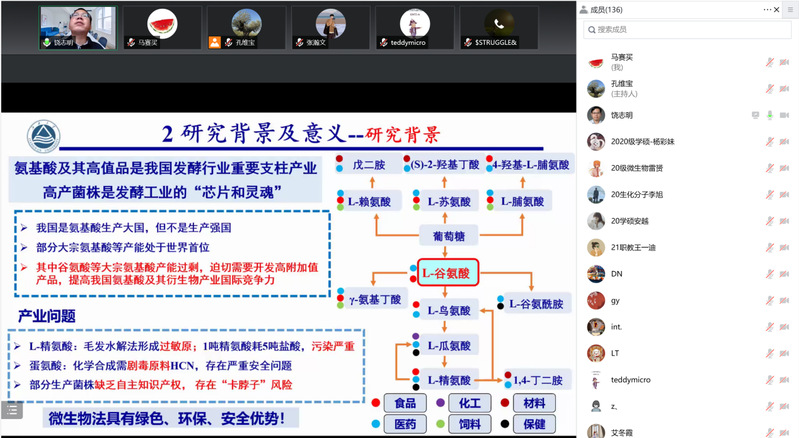Select the $STRUGGLE& phone participant tile

490,26
